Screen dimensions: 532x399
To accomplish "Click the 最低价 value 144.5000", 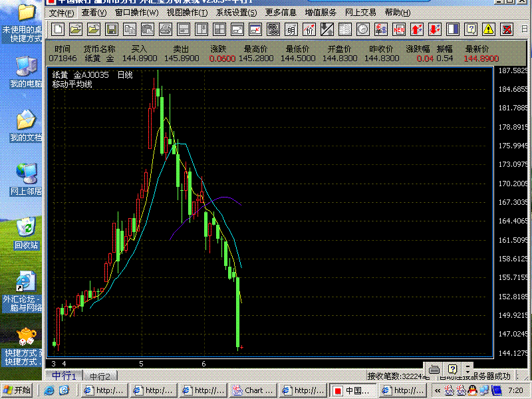I will (298, 59).
